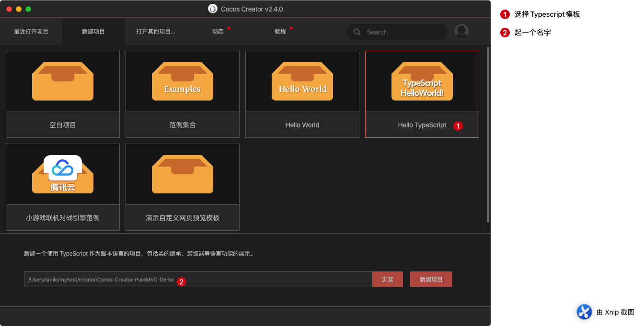The height and width of the screenshot is (326, 644).
Task: Open the 教程 tab
Action: tap(280, 32)
